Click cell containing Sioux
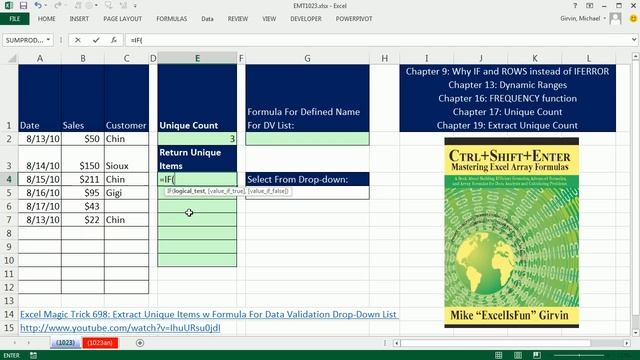The image size is (640, 360). click(127, 159)
